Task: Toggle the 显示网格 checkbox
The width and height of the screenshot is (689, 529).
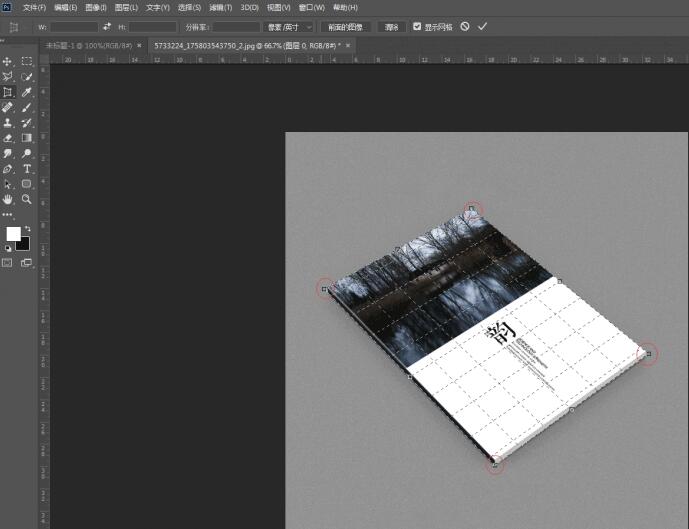Action: [x=417, y=27]
